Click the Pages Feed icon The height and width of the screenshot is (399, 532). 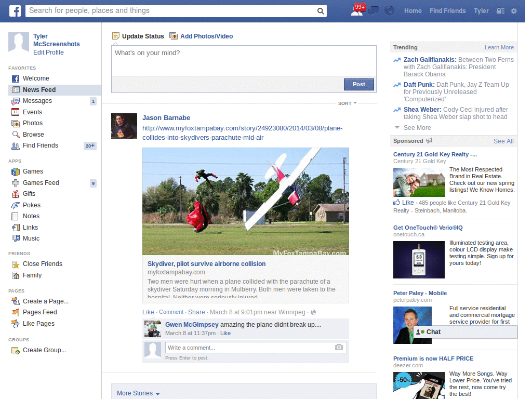tap(16, 312)
